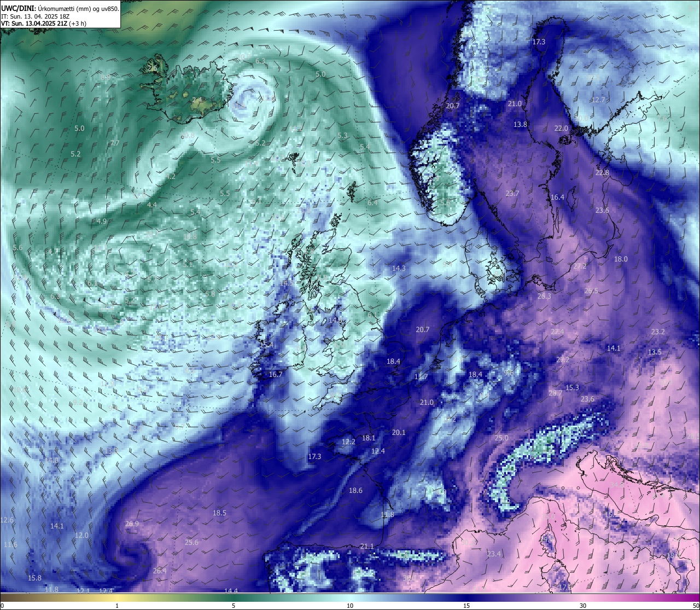Viewport: 700px width, 610px height.
Task: Click the 22.0 value on the map
Action: pos(562,129)
